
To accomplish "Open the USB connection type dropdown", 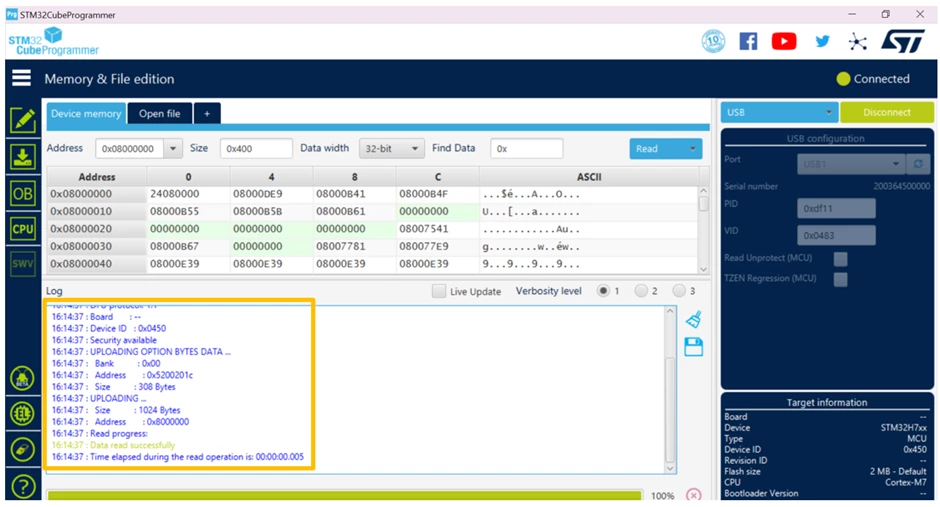I will (779, 112).
